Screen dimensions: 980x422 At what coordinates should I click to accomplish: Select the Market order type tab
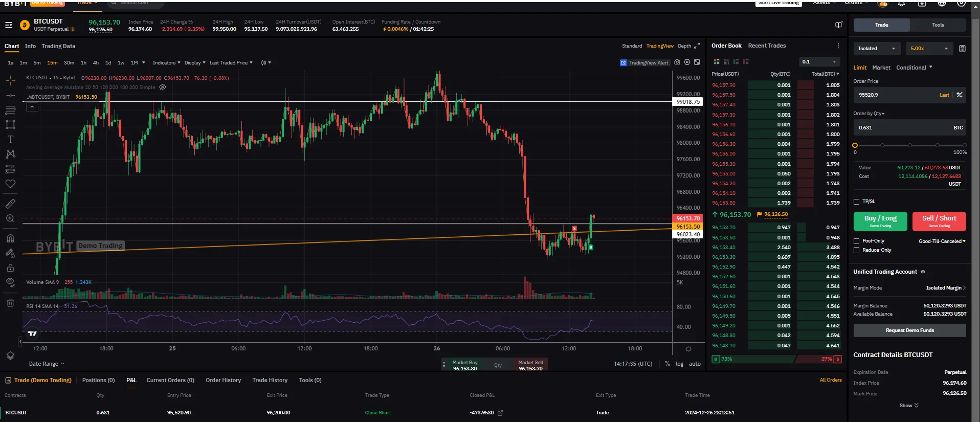pos(881,68)
